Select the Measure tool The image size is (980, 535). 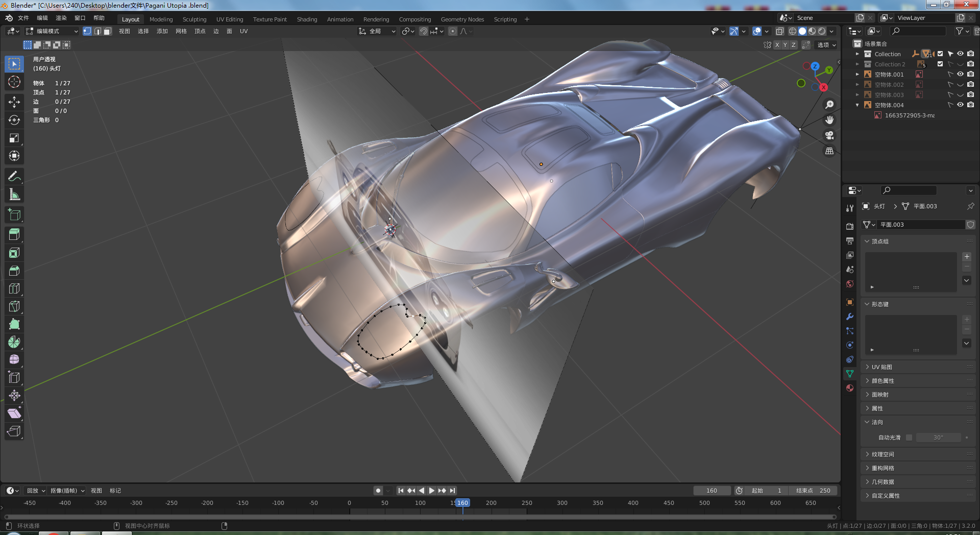coord(14,194)
